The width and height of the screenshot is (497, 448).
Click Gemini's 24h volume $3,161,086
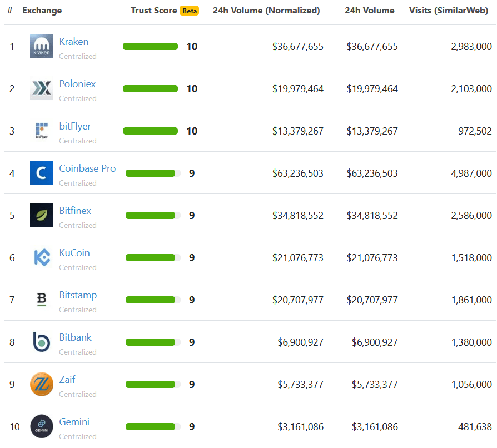(x=375, y=427)
